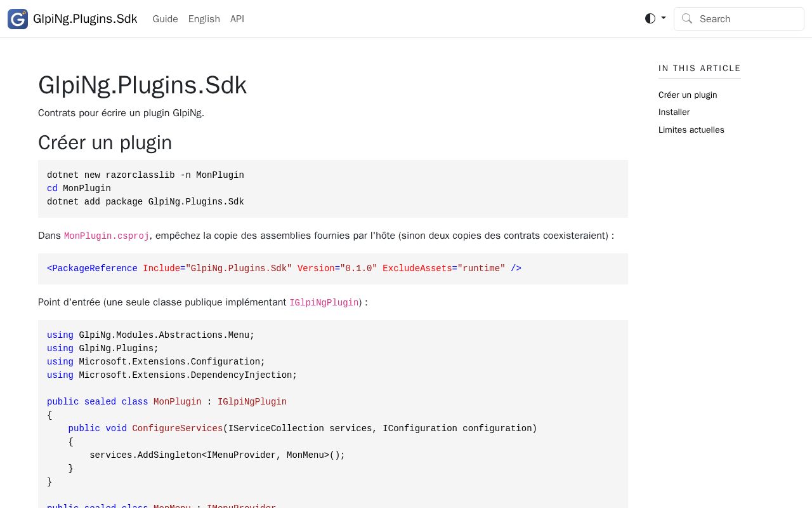
Task: Click the search magnifier icon
Action: (x=687, y=18)
